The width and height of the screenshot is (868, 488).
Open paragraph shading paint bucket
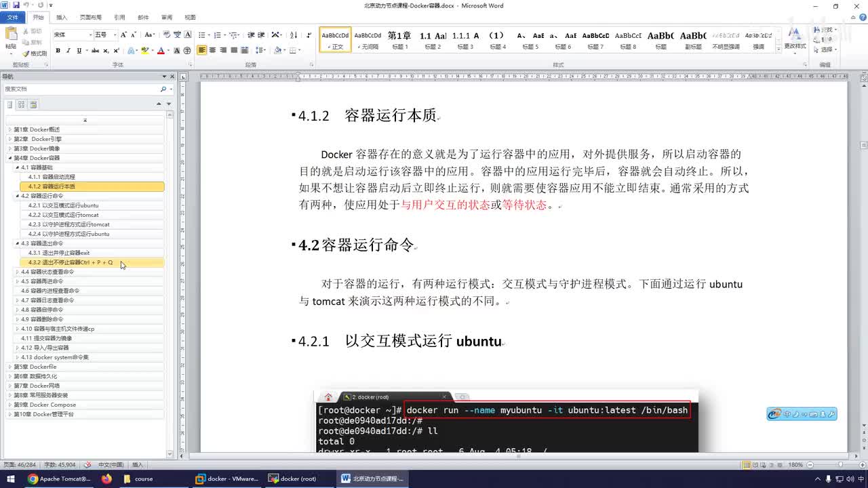[279, 50]
